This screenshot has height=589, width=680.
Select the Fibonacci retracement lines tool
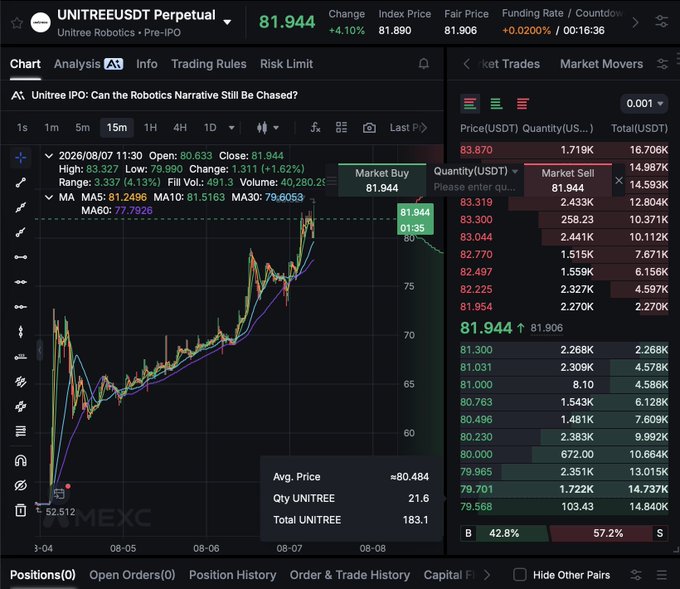[20, 431]
